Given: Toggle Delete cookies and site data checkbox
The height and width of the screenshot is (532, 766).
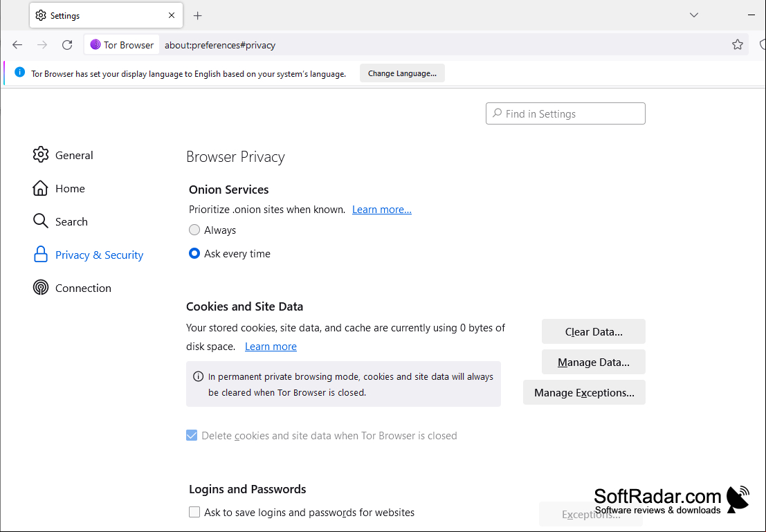Looking at the screenshot, I should pyautogui.click(x=192, y=435).
